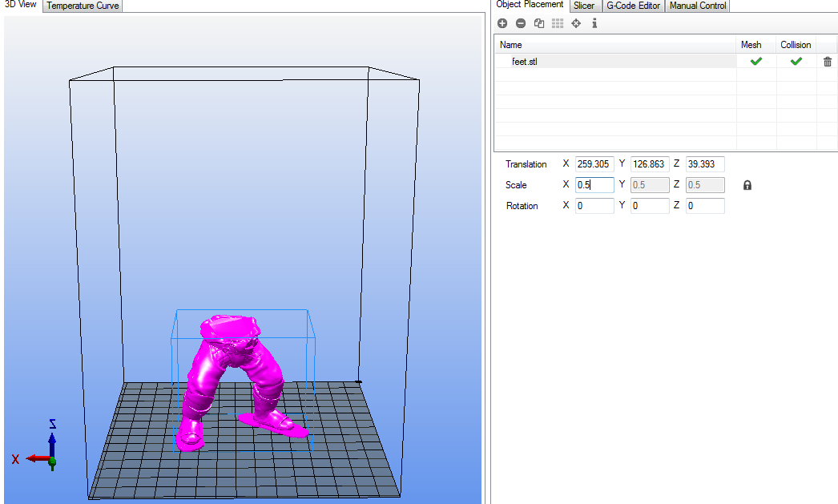Click the Rotation Z input field
This screenshot has height=504, width=838.
point(704,206)
